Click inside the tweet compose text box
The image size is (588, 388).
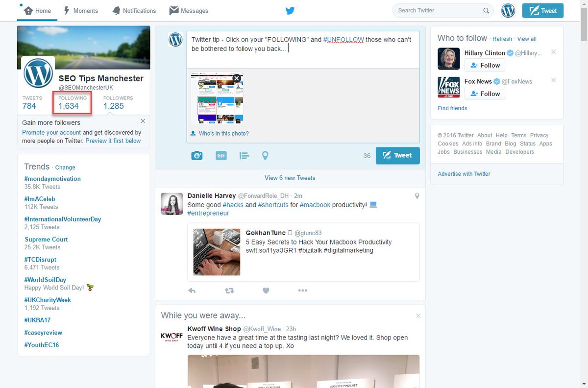coord(303,49)
